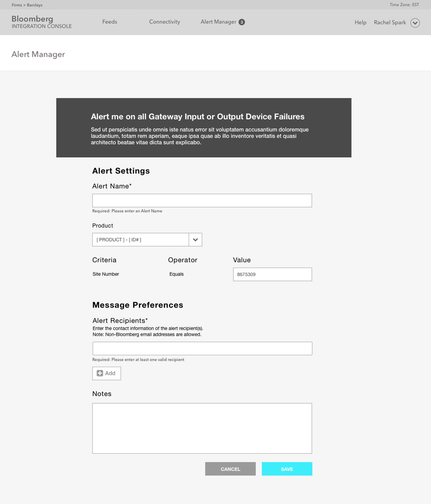Click the Site Number Value field
The width and height of the screenshot is (431, 504).
pyautogui.click(x=273, y=274)
